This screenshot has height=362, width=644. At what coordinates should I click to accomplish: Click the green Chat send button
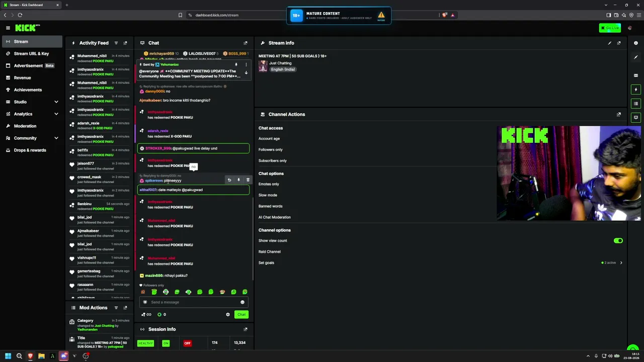[242, 315]
